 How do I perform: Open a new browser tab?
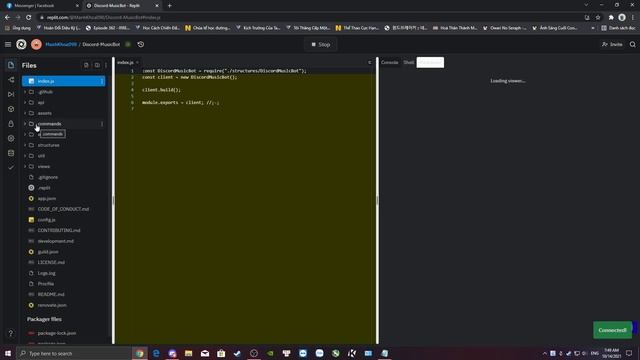point(169,6)
